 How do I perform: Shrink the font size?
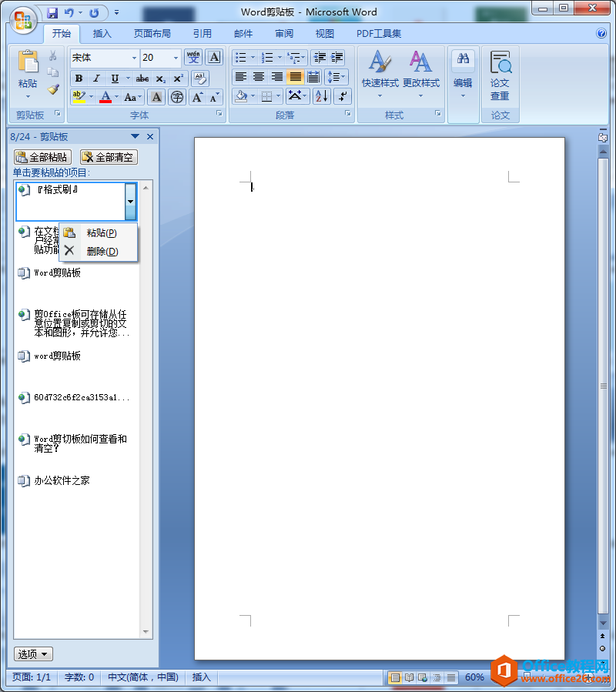[x=214, y=97]
